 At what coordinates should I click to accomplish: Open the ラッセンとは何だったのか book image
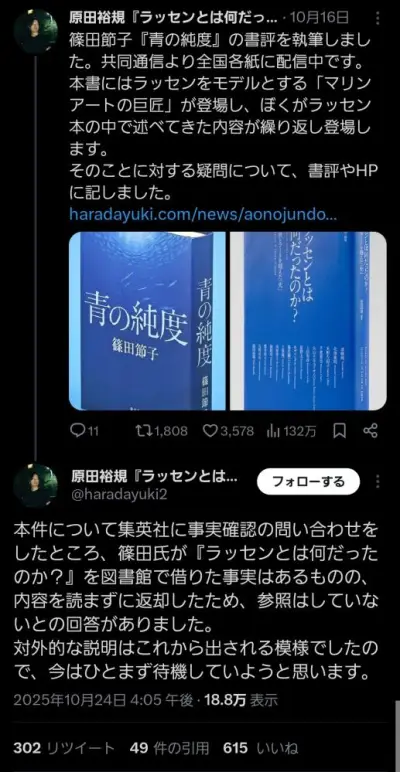coord(308,321)
